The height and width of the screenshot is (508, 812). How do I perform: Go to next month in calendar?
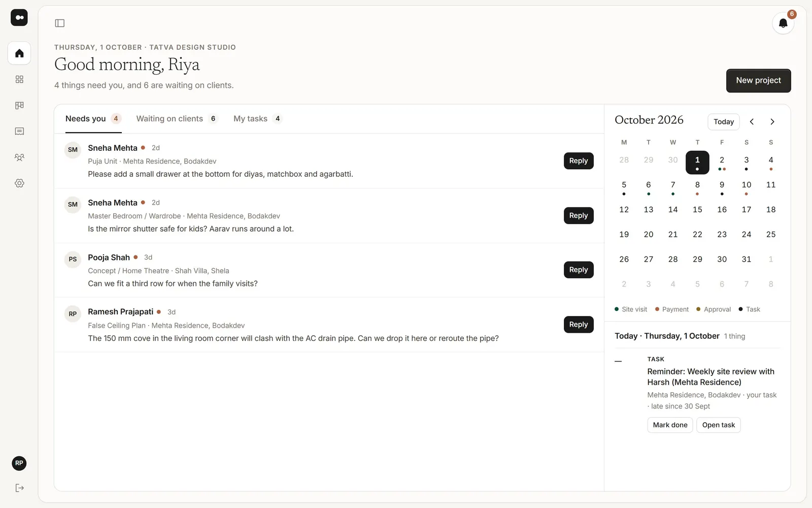772,122
